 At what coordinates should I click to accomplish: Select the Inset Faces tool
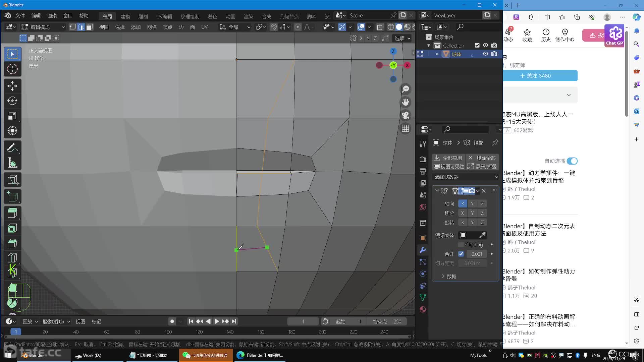[12, 229]
